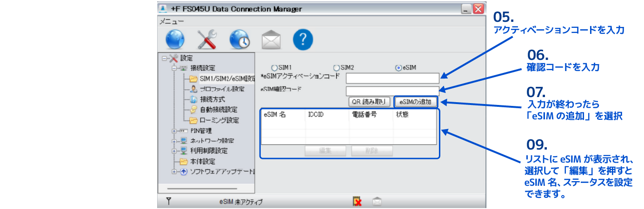The image size is (644, 209).
Task: Click the 削除 button below the list
Action: [x=372, y=151]
